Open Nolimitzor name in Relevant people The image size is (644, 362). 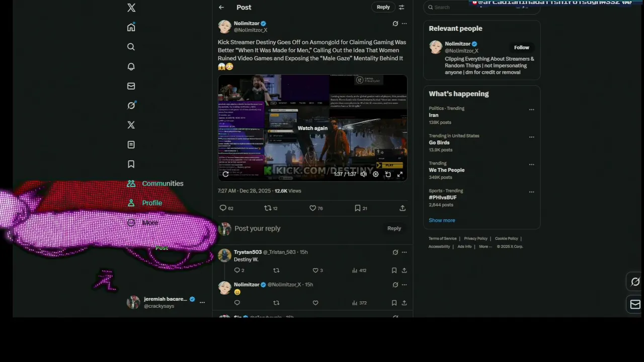pos(457,44)
